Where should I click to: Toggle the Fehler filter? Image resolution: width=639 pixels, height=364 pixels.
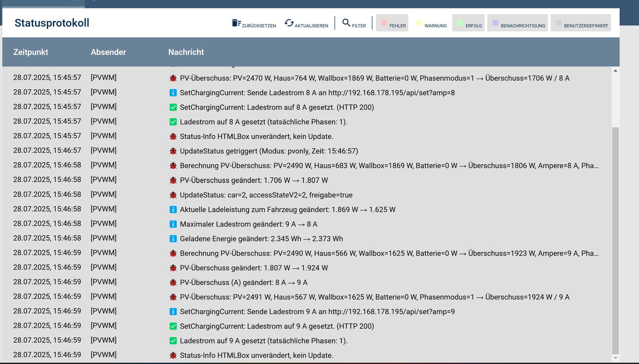click(392, 23)
